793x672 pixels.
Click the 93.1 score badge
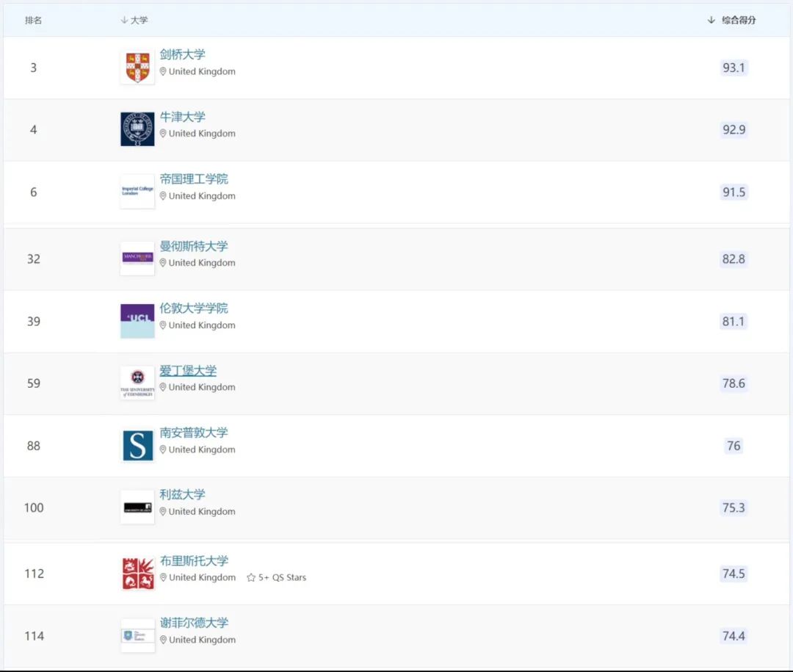pyautogui.click(x=734, y=68)
